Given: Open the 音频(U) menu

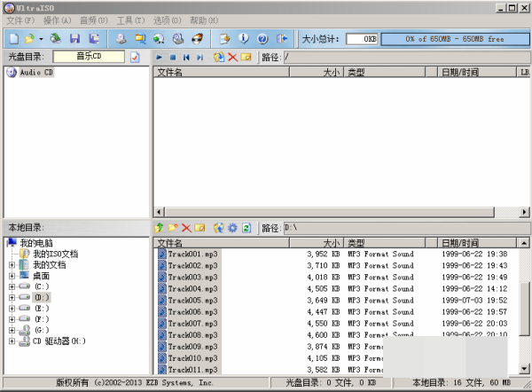Looking at the screenshot, I should click(x=94, y=20).
